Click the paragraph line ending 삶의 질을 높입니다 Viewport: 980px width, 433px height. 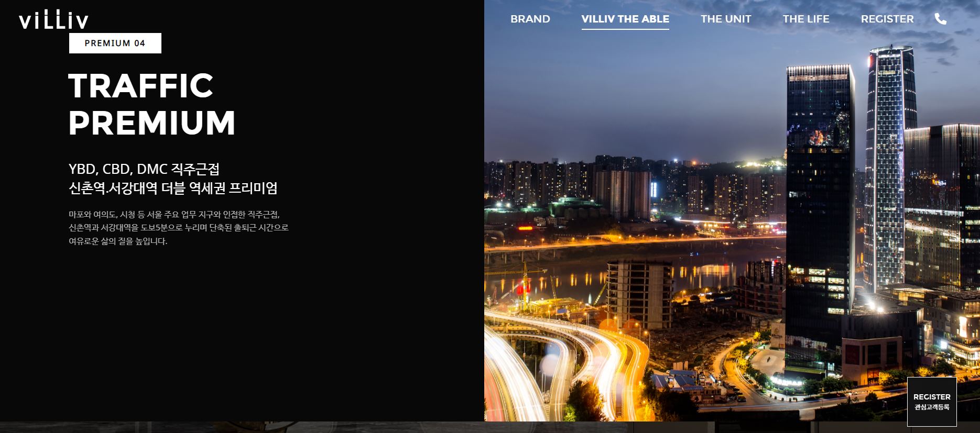pyautogui.click(x=118, y=241)
